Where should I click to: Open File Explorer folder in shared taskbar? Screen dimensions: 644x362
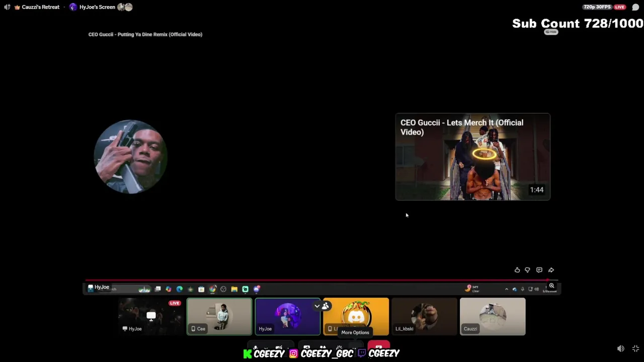[234, 289]
